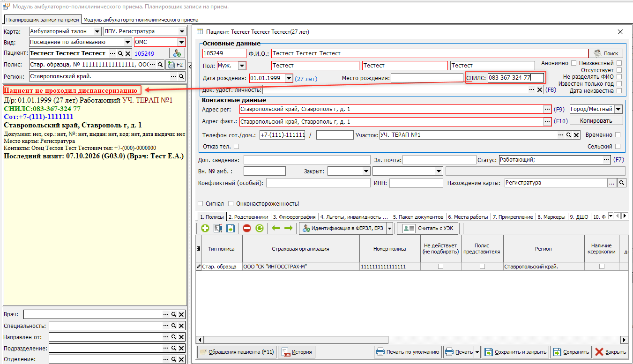Click the green refresh policies icon

point(260,228)
